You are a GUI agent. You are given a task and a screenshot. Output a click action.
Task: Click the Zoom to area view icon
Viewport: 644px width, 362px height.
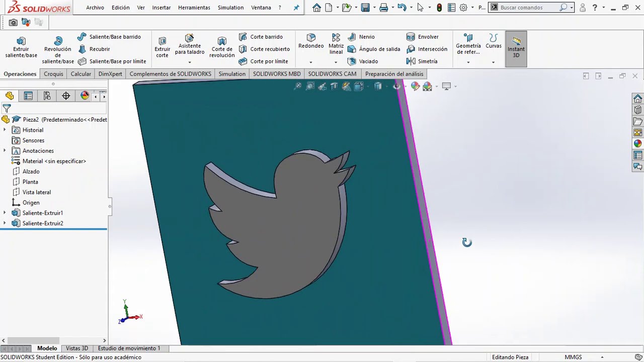click(310, 86)
